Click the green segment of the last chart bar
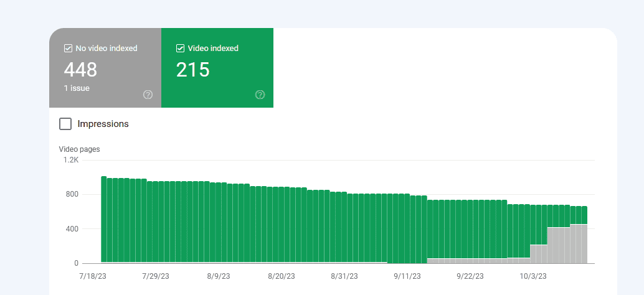Screen dimensions: 644x295 [584, 215]
